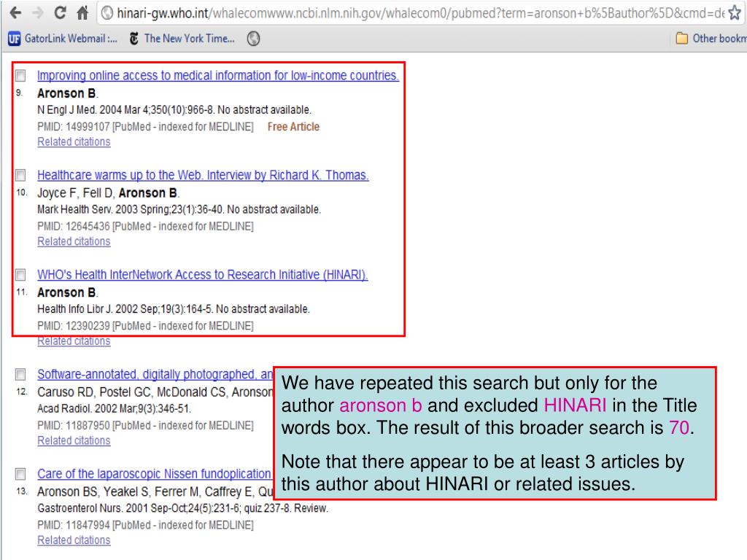Open Related citations for PMID 11847994

74,540
